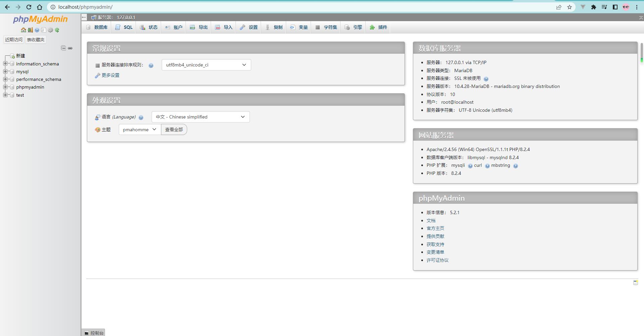
Task: Open MariaDB documentation icon in sidebar
Action: (x=43, y=30)
